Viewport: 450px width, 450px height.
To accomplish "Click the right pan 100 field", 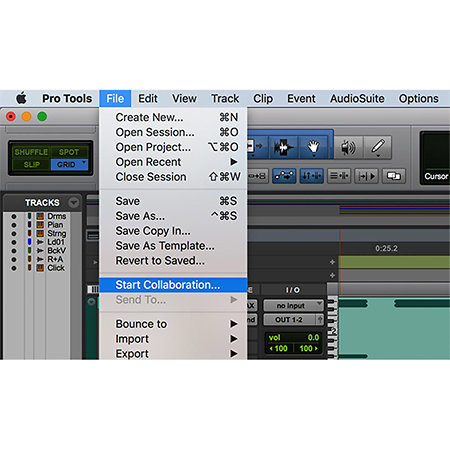I will click(308, 349).
